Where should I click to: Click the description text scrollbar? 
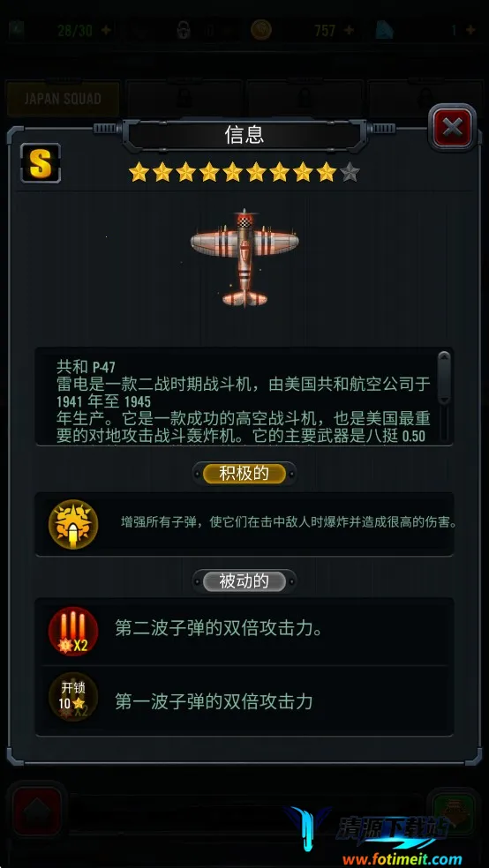pyautogui.click(x=444, y=396)
